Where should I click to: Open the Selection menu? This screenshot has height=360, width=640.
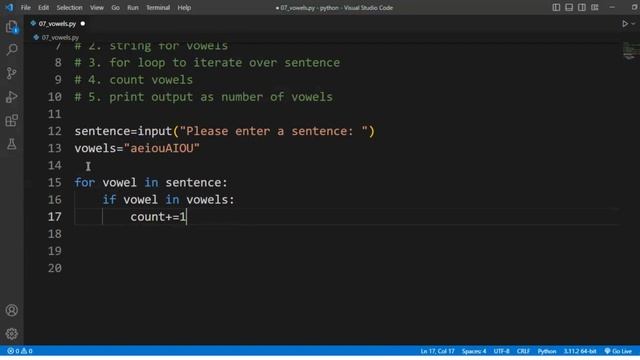(x=69, y=7)
